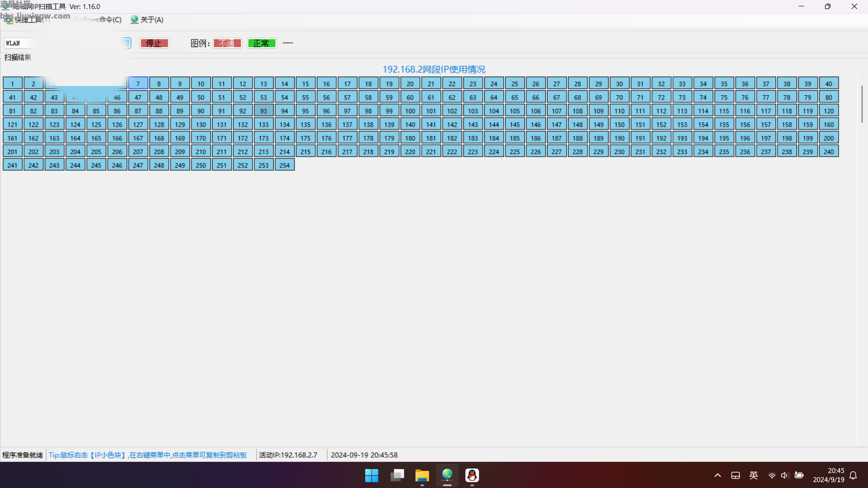Click IP block 77
Screen dimensions: 868x488
(766, 97)
